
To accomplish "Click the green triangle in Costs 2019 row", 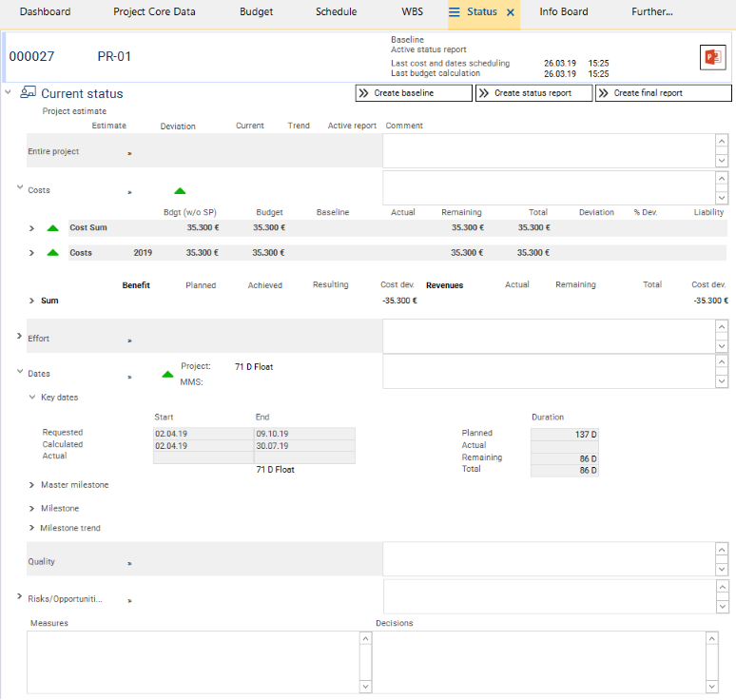I will coord(52,253).
